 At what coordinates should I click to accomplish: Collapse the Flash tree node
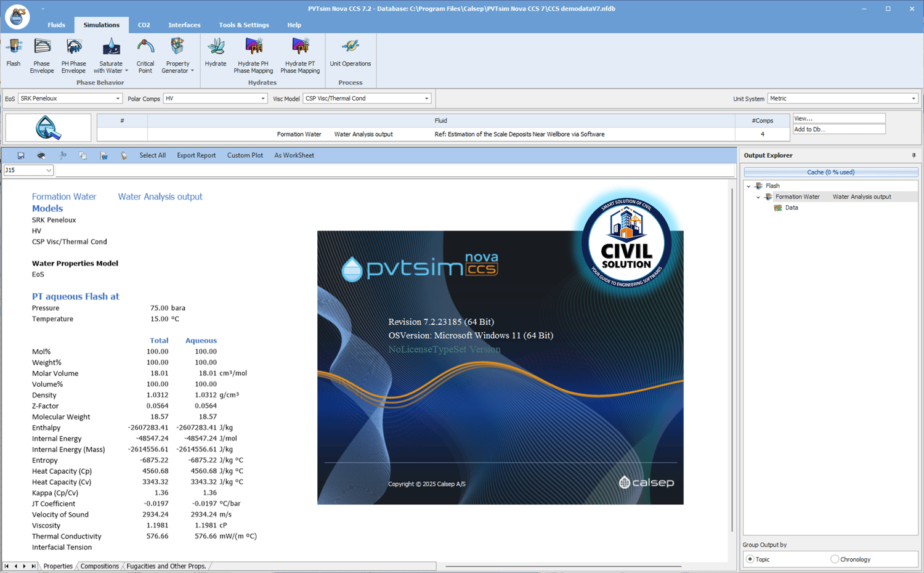click(749, 186)
